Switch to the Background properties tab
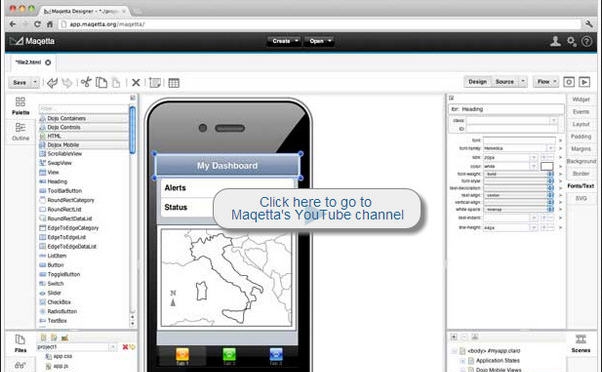 pos(581,161)
